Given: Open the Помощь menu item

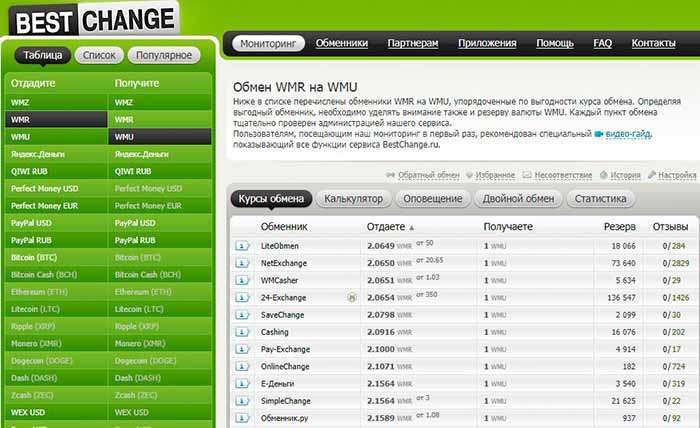Looking at the screenshot, I should pyautogui.click(x=555, y=43).
